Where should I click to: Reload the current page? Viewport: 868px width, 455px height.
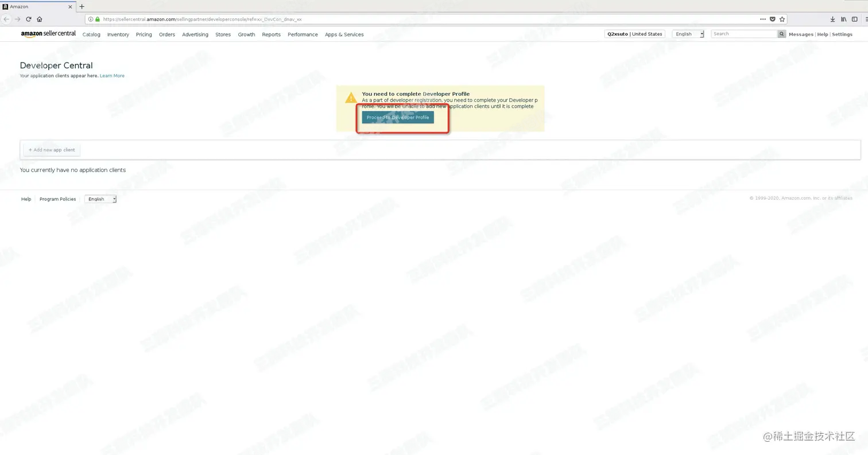coord(28,19)
